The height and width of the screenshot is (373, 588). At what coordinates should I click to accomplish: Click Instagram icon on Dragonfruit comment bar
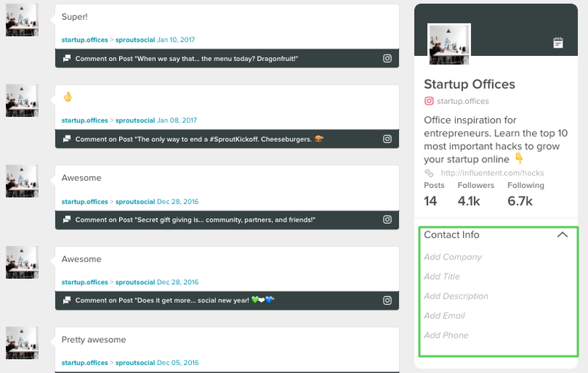click(x=387, y=59)
